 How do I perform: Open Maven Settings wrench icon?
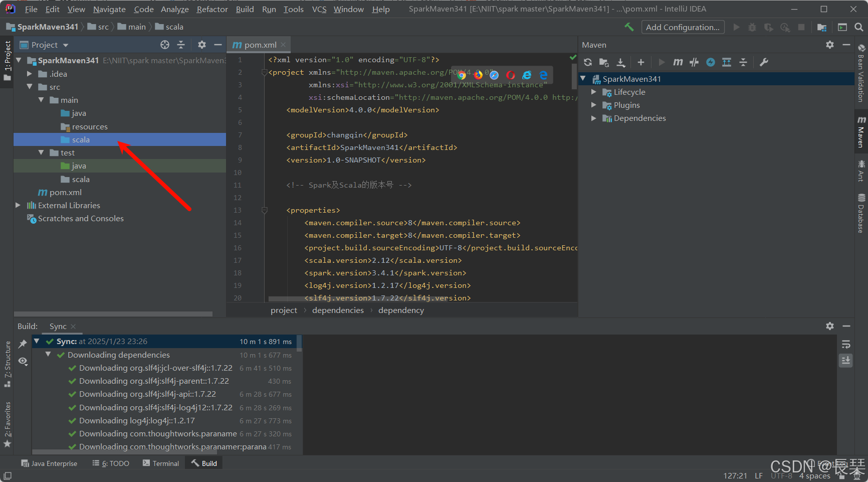point(764,62)
